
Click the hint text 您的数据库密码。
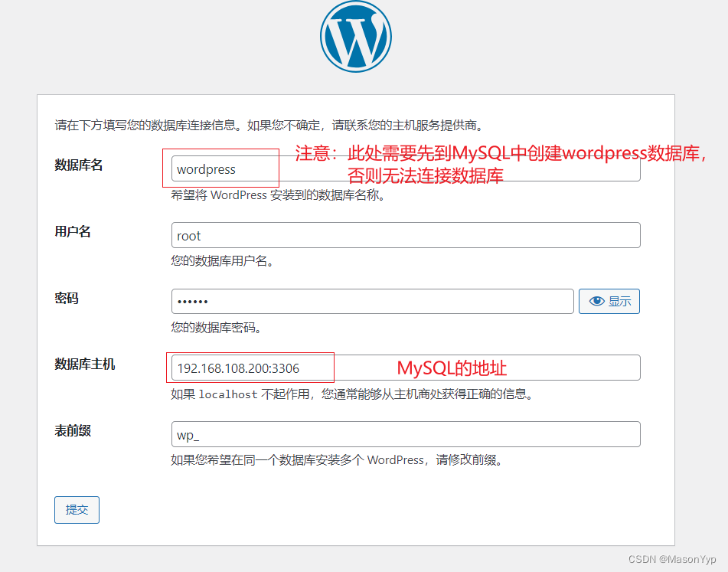216,327
